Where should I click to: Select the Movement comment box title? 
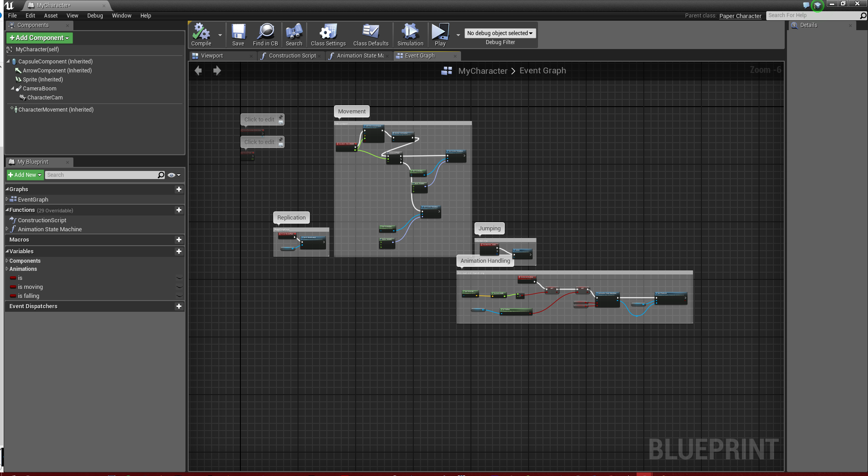(352, 112)
